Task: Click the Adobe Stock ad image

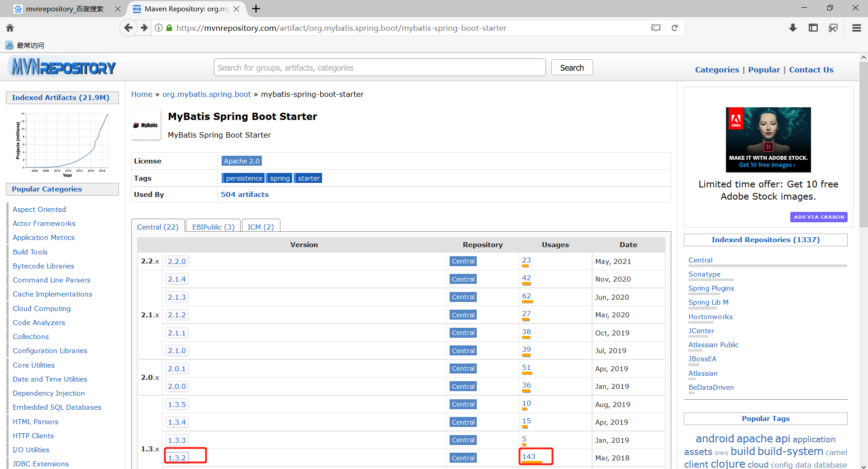Action: coord(768,140)
